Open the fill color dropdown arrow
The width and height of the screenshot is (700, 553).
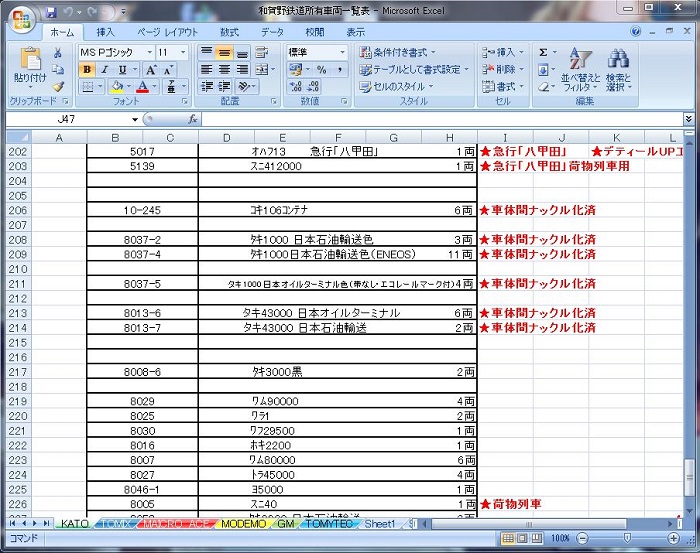(x=129, y=87)
